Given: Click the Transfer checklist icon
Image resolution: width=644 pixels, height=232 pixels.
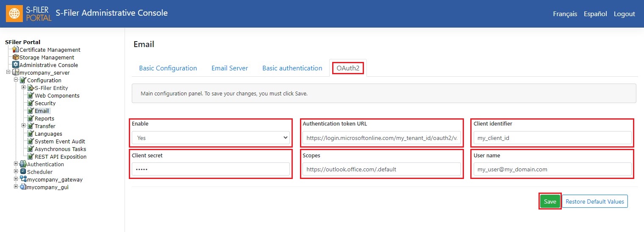Looking at the screenshot, I should tap(31, 126).
